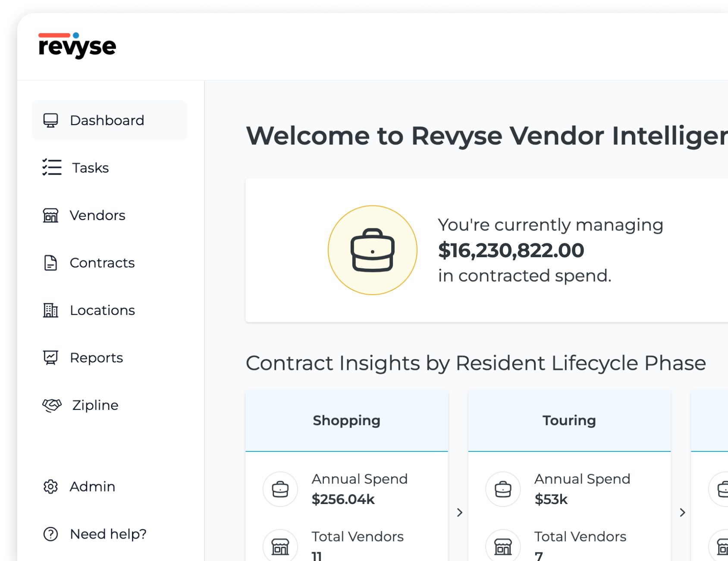Click the 'You're currently managing' text

pyautogui.click(x=551, y=225)
